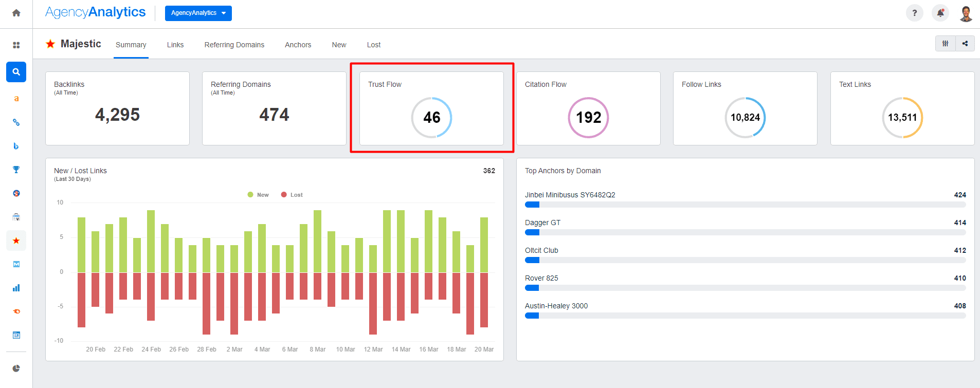
Task: Open the search magnifier in the sidebar
Action: click(x=16, y=72)
